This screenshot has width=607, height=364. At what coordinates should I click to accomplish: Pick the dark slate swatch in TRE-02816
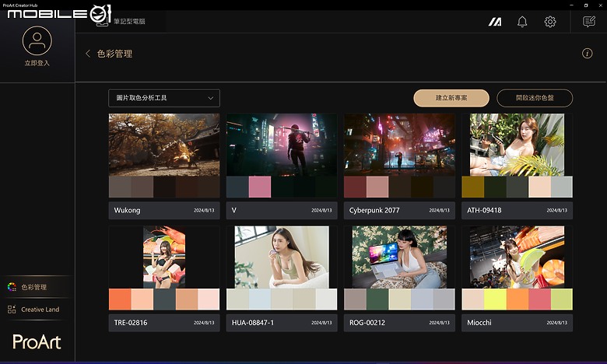[x=164, y=299]
